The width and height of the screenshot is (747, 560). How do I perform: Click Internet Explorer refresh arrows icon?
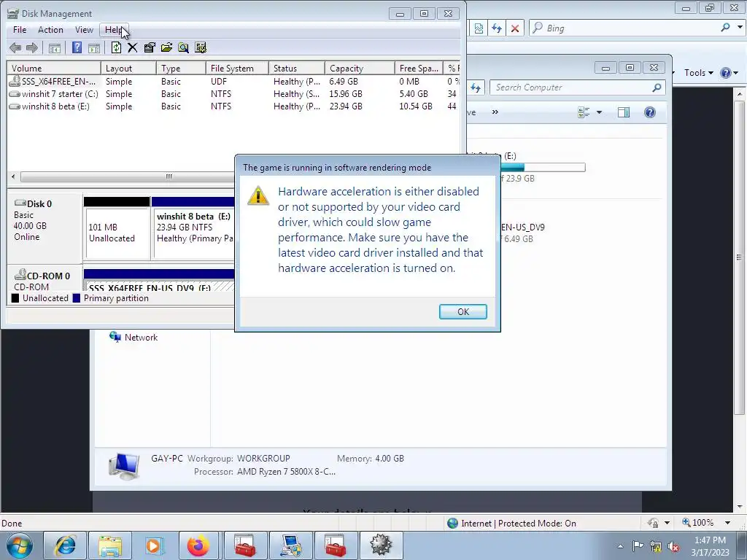(497, 28)
